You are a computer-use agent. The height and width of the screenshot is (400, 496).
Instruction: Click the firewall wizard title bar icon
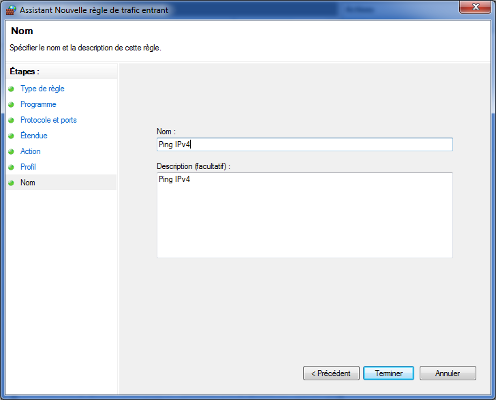point(11,10)
